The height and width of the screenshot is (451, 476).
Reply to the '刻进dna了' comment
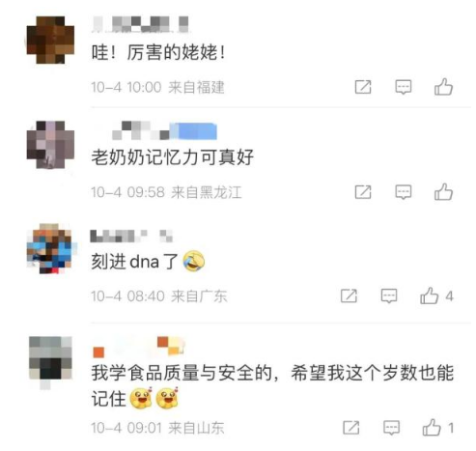tap(389, 296)
